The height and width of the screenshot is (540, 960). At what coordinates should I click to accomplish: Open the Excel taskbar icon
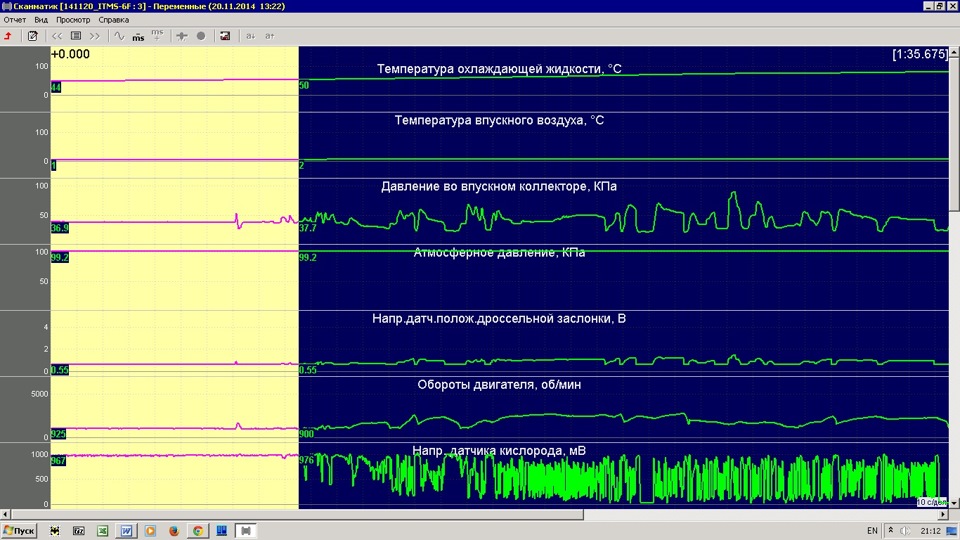[x=102, y=531]
